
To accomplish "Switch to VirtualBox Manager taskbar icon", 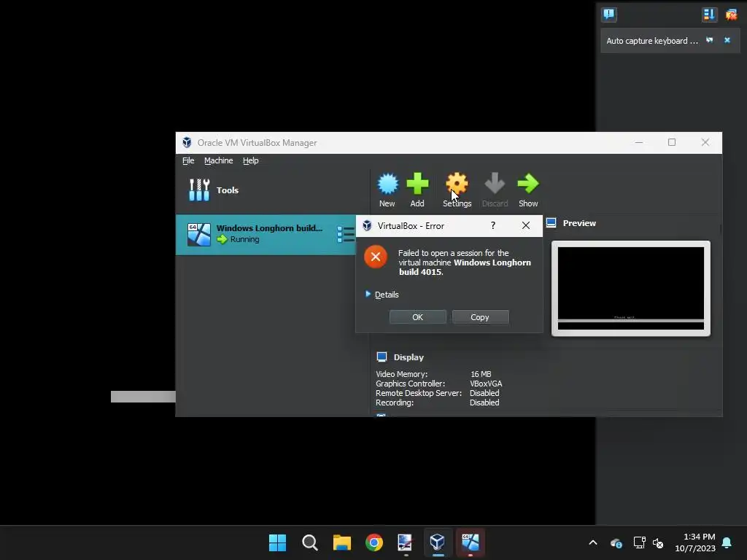I will point(438,542).
